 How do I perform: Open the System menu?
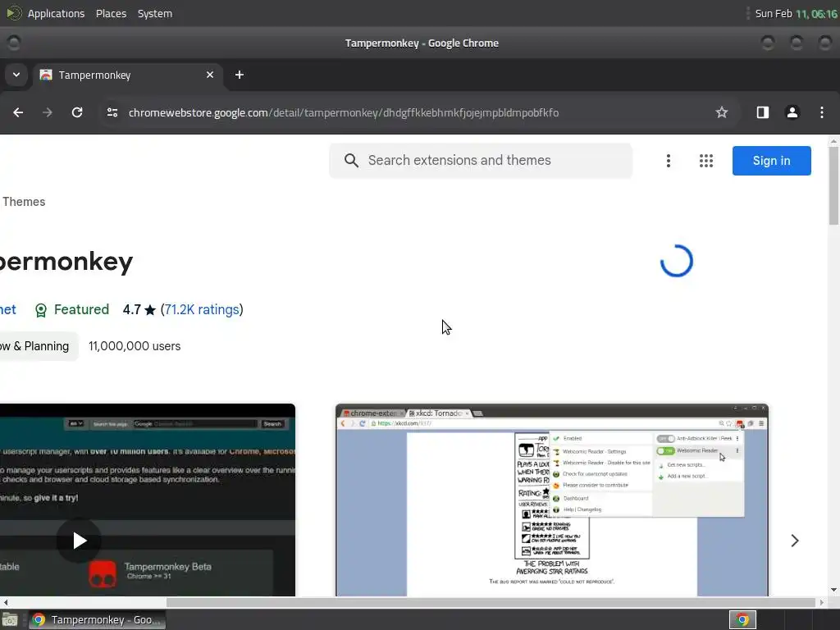155,13
